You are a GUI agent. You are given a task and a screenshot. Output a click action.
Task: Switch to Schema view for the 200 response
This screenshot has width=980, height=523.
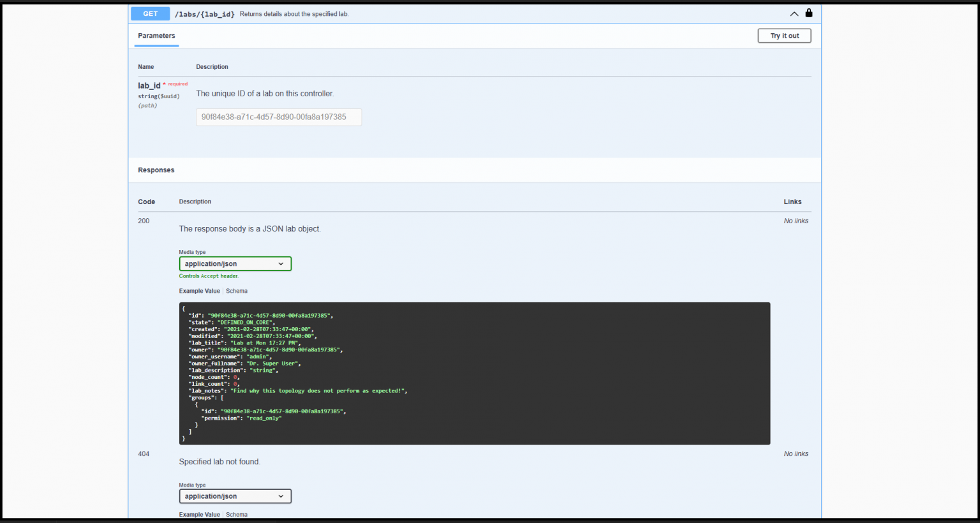click(x=236, y=291)
